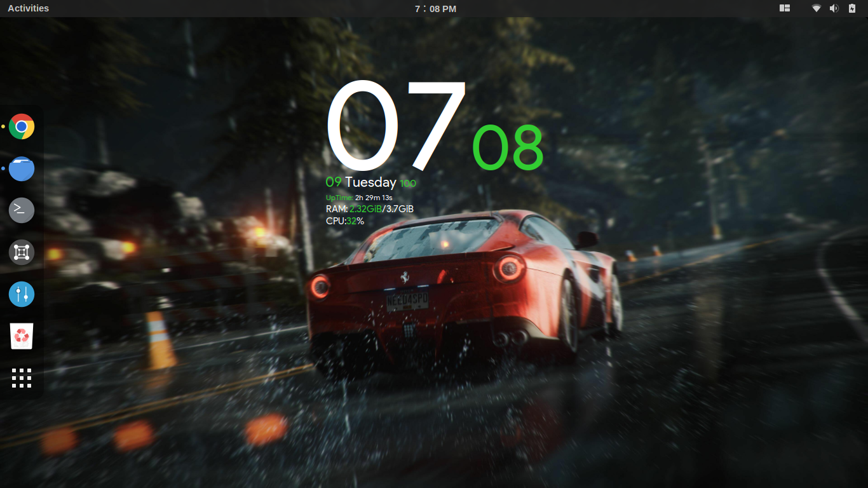This screenshot has width=868, height=488.
Task: Click the volume speaker icon in the top bar
Action: point(834,8)
